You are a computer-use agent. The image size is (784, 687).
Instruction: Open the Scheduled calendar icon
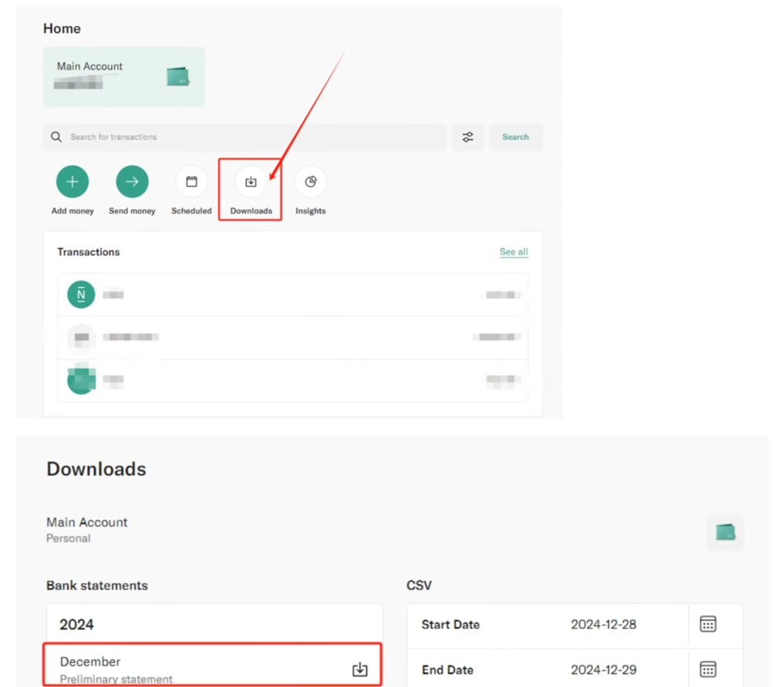[192, 182]
